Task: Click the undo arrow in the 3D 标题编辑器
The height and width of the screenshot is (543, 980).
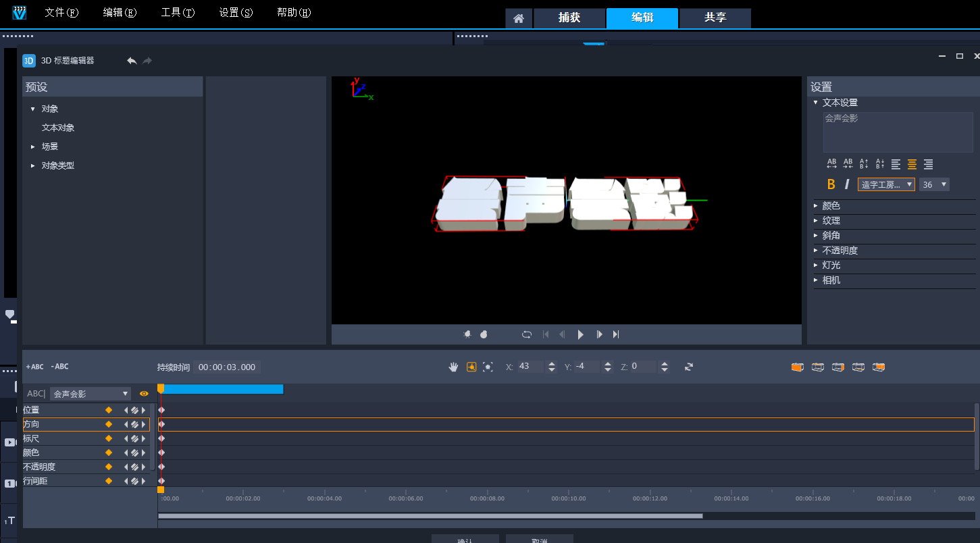Action: pos(132,61)
